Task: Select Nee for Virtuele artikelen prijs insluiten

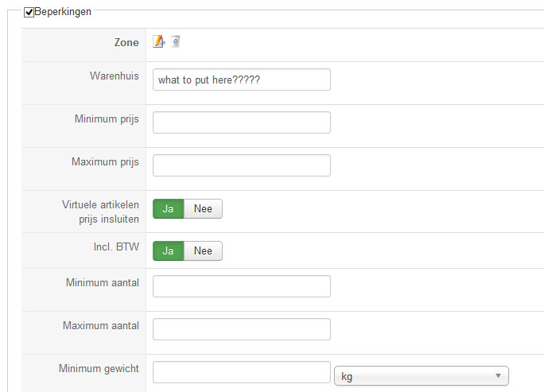Action: pyautogui.click(x=203, y=208)
